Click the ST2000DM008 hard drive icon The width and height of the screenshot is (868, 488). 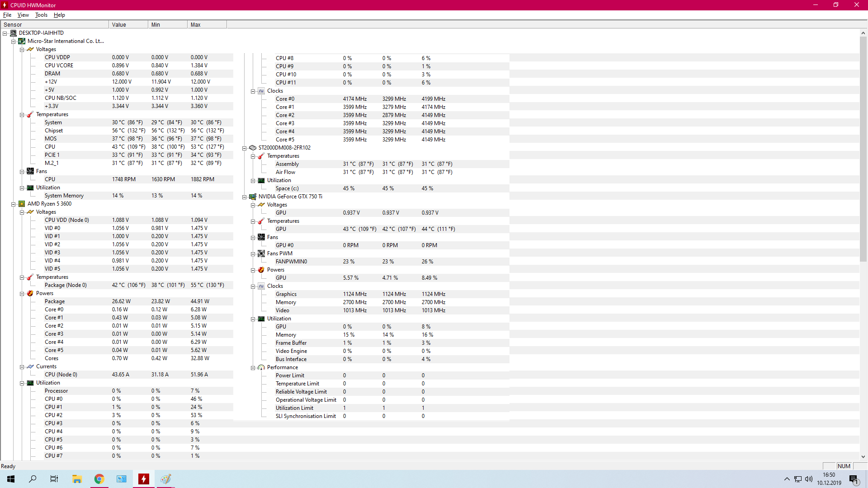click(x=253, y=148)
